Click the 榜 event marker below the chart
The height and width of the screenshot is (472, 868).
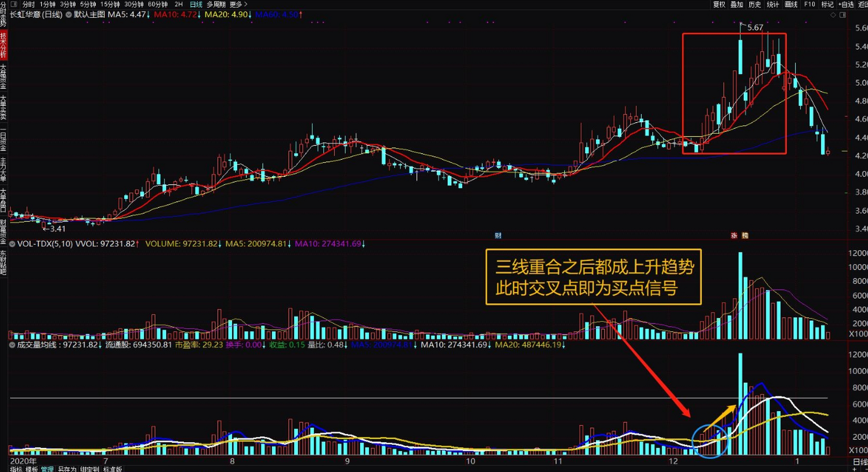coord(745,235)
